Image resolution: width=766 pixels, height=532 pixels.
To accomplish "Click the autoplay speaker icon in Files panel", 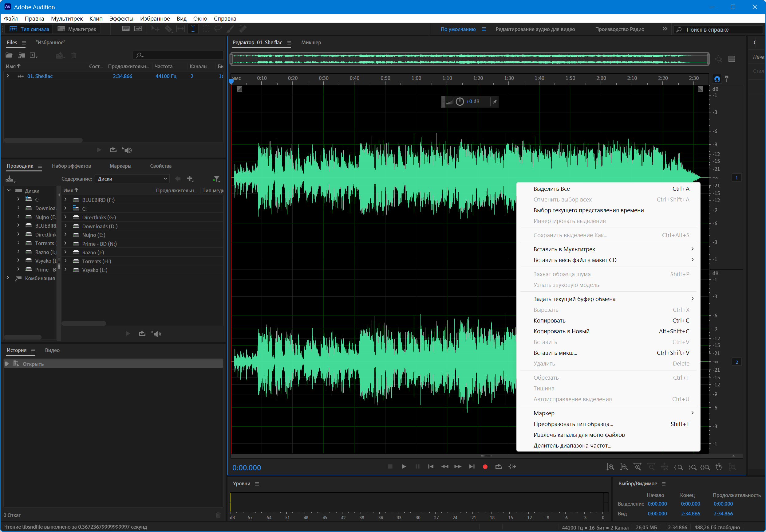I will tap(127, 150).
